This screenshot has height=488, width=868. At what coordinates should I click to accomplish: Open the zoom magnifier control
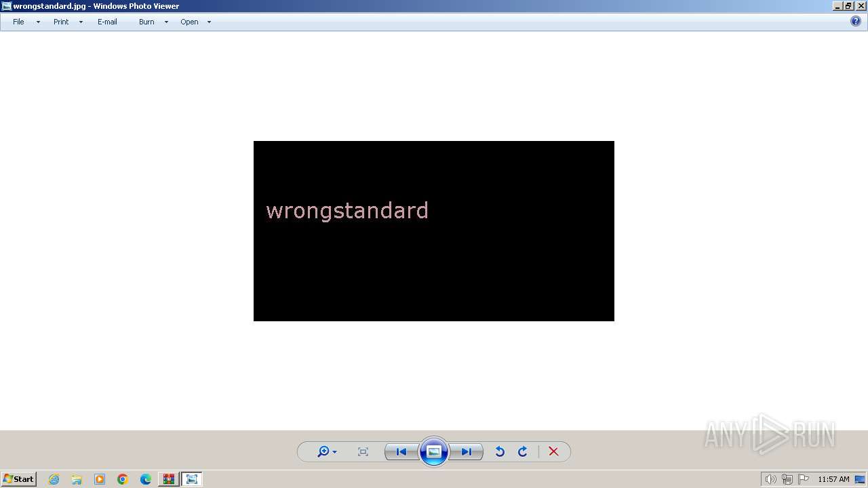[323, 451]
